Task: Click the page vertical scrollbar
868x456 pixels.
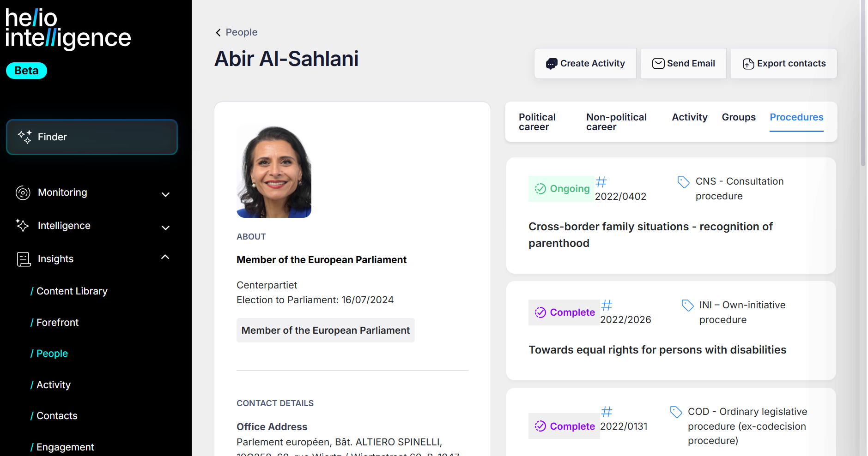Action: point(863,83)
